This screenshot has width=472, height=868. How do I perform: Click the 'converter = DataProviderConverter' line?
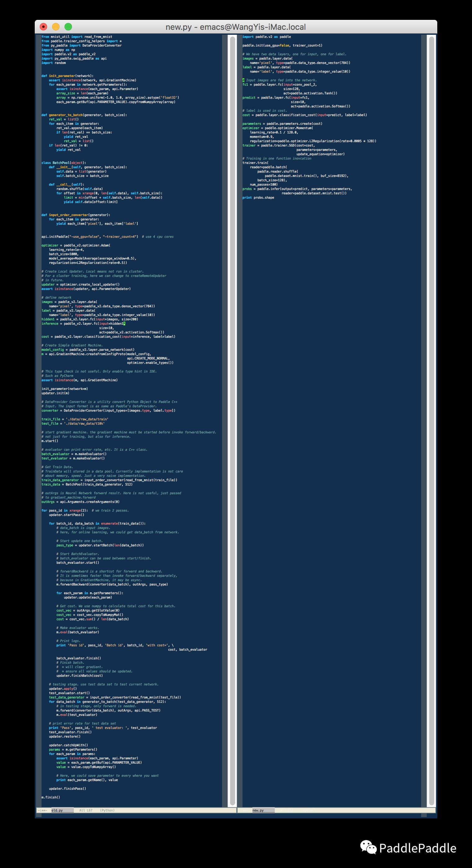pyautogui.click(x=109, y=410)
